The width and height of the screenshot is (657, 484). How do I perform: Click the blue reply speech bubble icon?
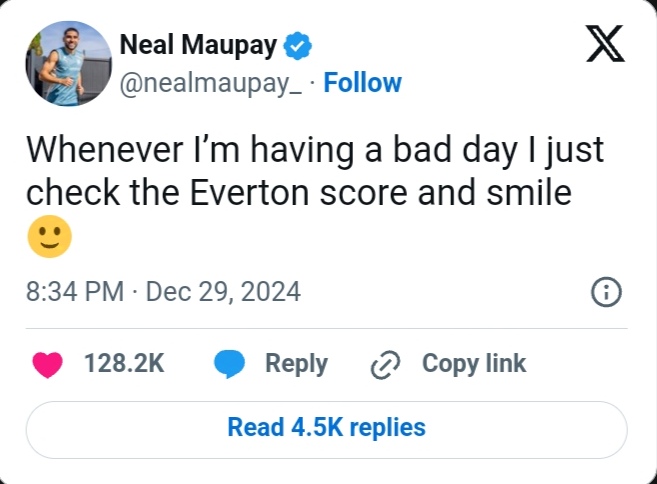230,364
